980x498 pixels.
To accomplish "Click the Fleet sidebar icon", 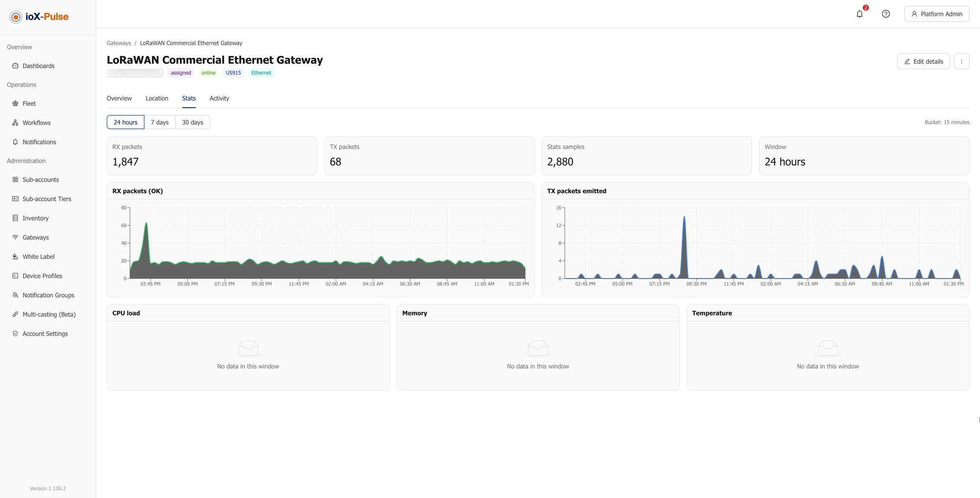I will [x=15, y=103].
